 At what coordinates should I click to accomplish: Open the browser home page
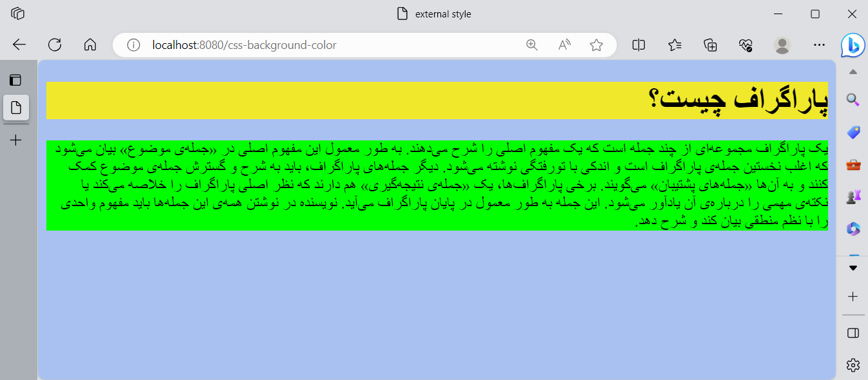[90, 45]
